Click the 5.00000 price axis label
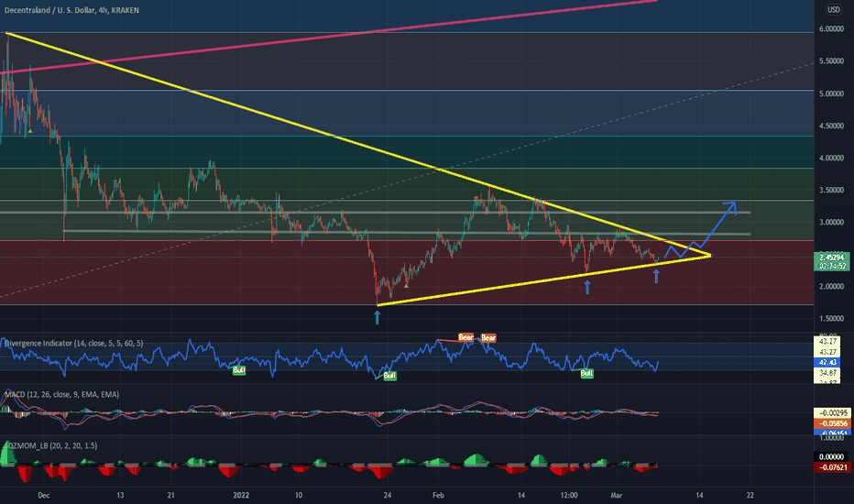 coord(831,93)
